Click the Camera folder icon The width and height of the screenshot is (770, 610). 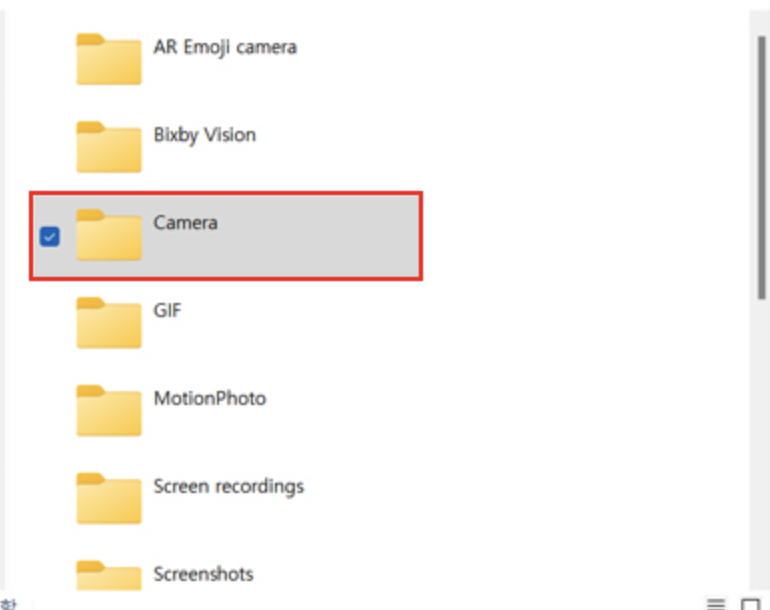click(x=109, y=235)
